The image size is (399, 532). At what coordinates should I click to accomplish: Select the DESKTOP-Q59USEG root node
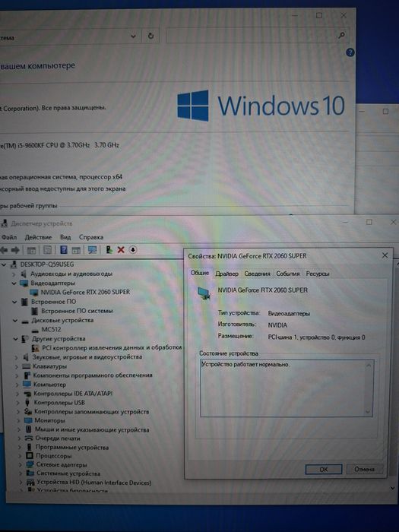click(x=47, y=264)
